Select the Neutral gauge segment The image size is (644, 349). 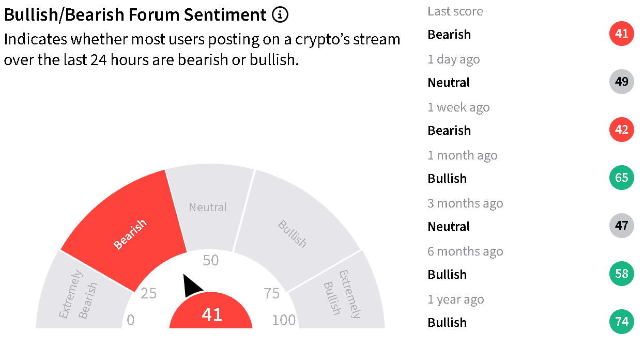click(x=209, y=208)
